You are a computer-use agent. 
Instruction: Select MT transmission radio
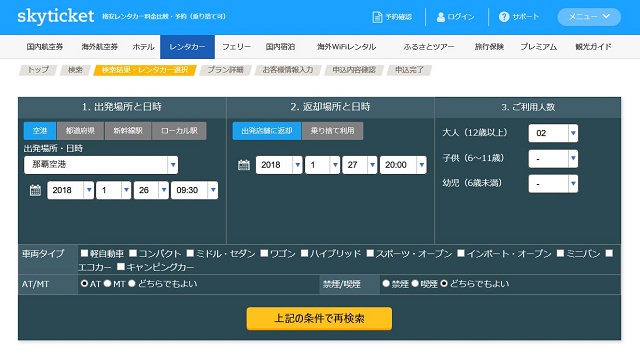pyautogui.click(x=107, y=283)
